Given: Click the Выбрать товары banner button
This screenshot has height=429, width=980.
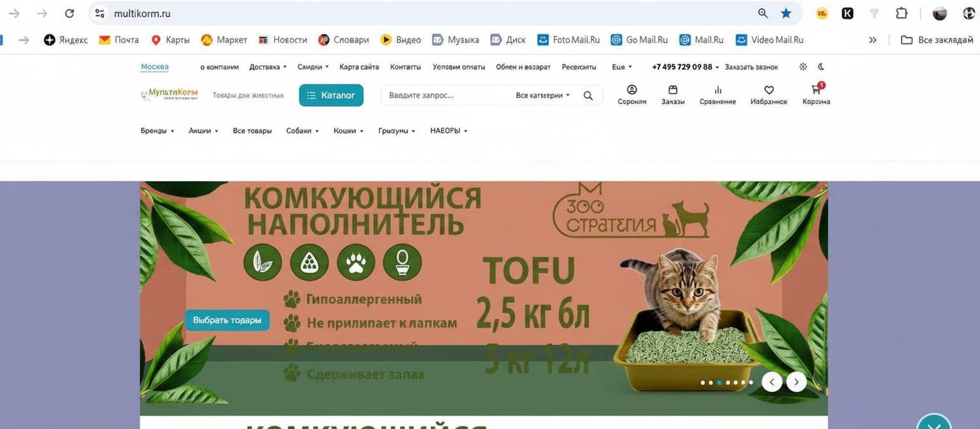Looking at the screenshot, I should 227,320.
